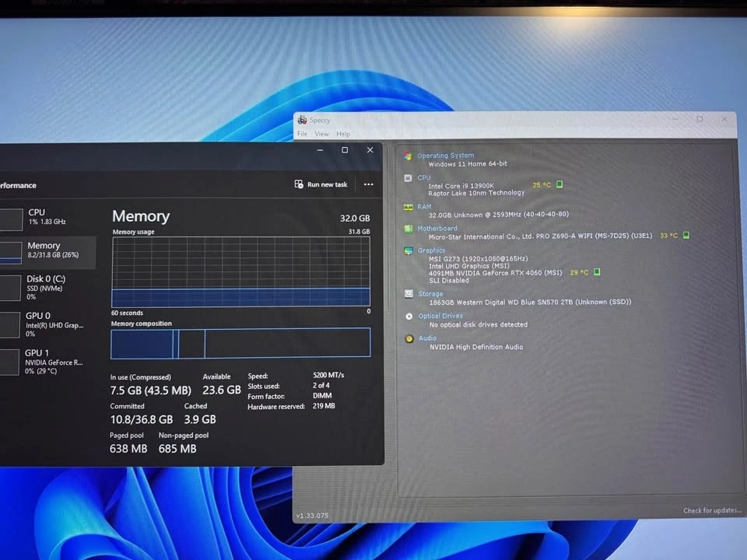Select GPU 1 NVIDIA GeForce entry
The height and width of the screenshot is (560, 747).
pos(45,362)
